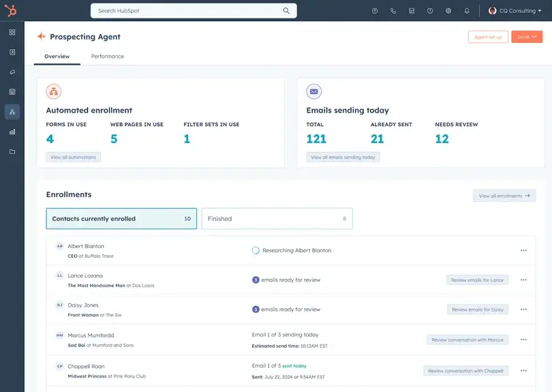
Task: Open the three-dot menu for Marcus Mumfordd
Action: point(523,340)
